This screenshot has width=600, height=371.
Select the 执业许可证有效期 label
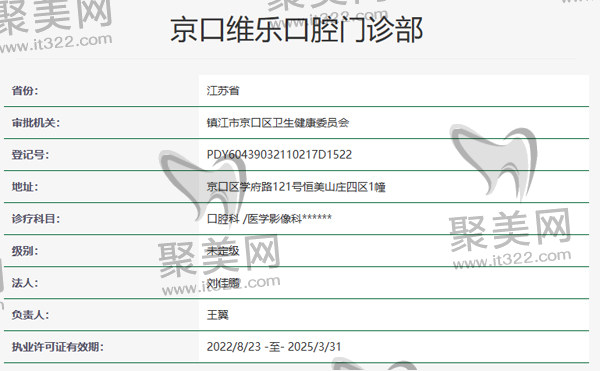(57, 347)
